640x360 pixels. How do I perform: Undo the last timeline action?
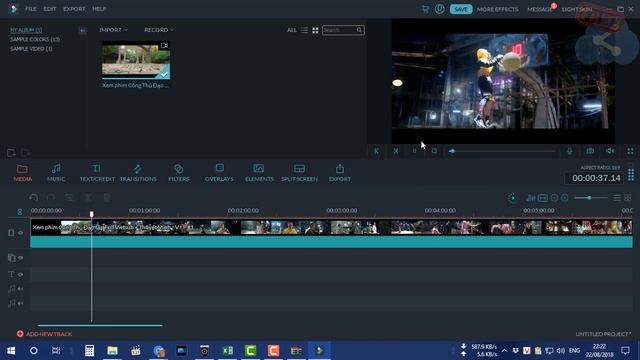(x=33, y=198)
